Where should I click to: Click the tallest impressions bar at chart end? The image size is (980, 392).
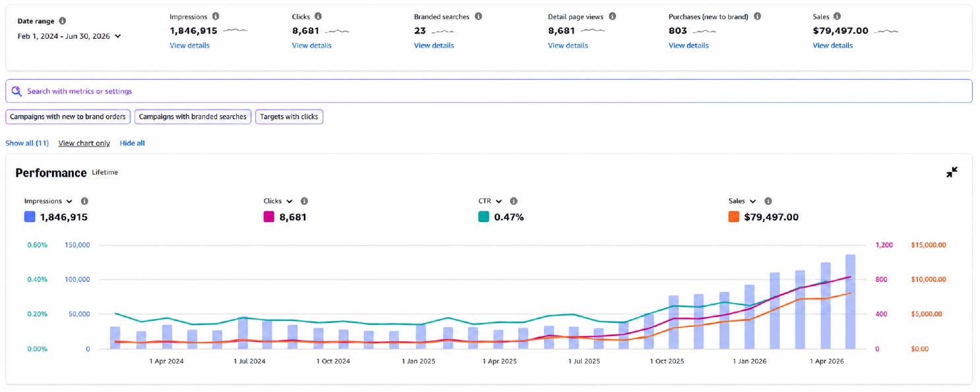850,302
